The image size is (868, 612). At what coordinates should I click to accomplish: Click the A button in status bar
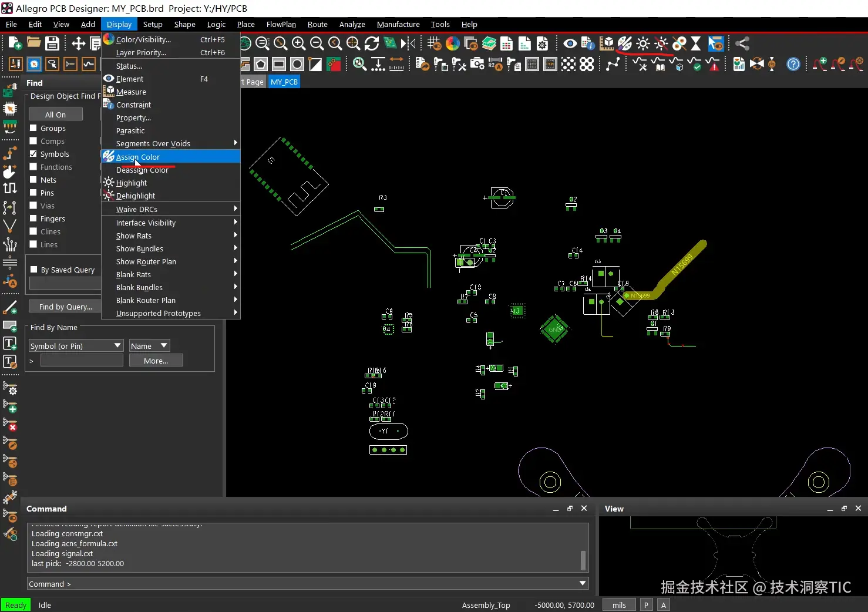tap(664, 605)
